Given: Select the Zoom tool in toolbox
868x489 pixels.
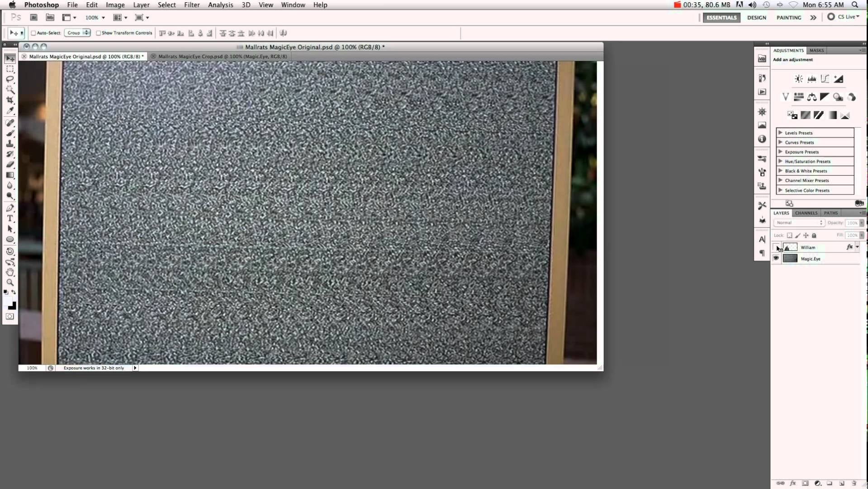Looking at the screenshot, I should click(x=10, y=283).
